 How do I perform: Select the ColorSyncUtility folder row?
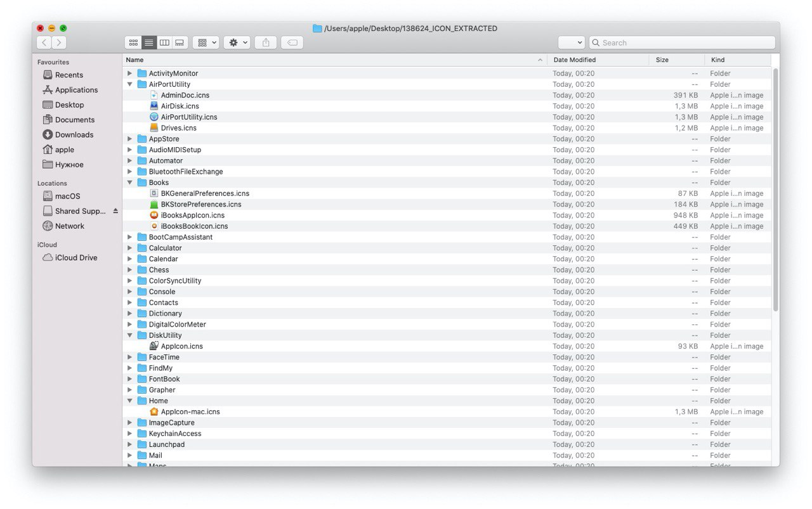tap(447, 281)
